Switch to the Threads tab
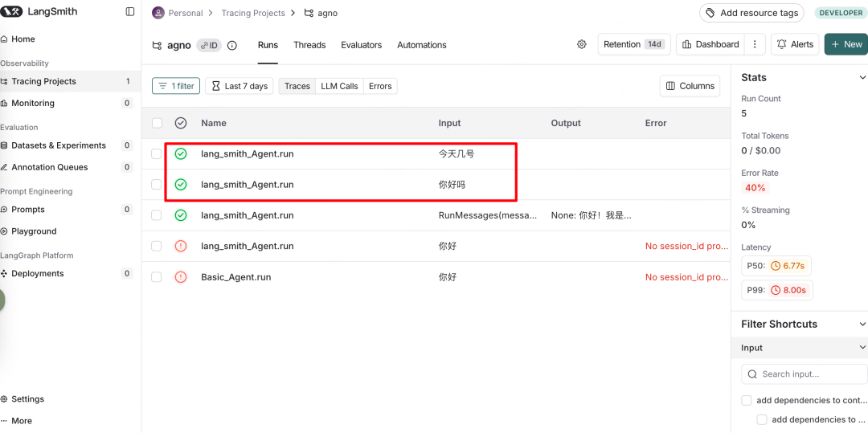The width and height of the screenshot is (868, 433). pyautogui.click(x=309, y=45)
